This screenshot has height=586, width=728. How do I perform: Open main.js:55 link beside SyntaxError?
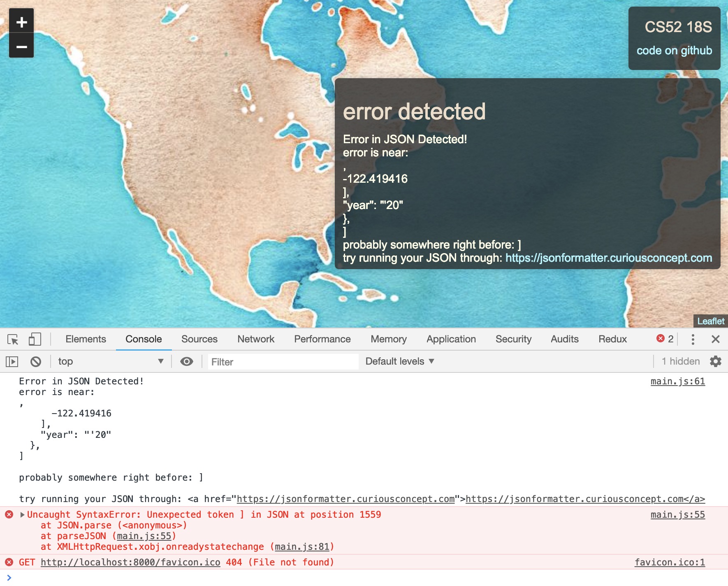[x=678, y=515]
